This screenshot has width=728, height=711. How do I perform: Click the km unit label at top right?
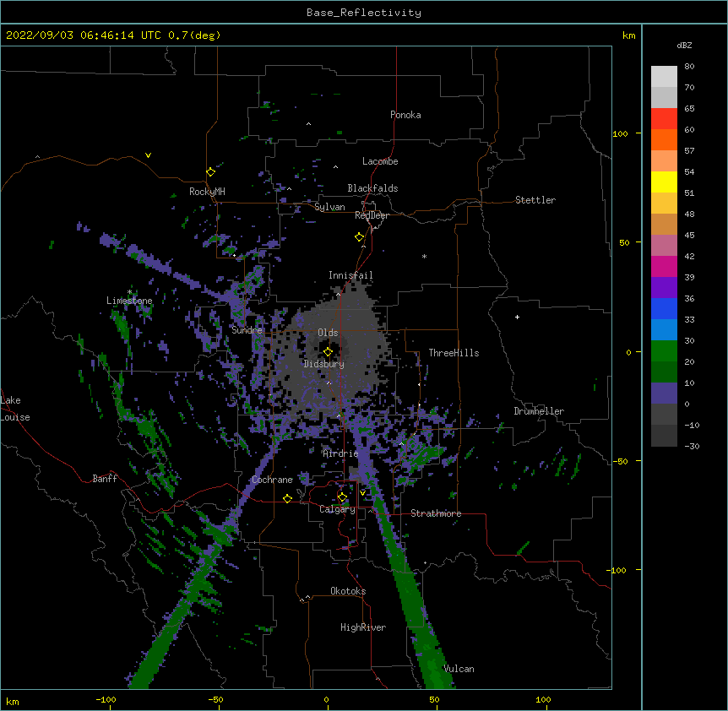click(628, 35)
